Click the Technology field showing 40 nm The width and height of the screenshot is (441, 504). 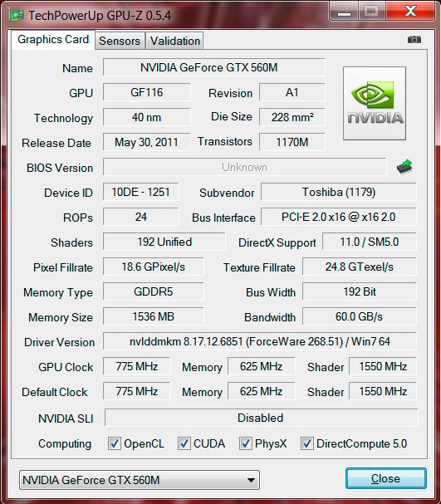point(146,117)
